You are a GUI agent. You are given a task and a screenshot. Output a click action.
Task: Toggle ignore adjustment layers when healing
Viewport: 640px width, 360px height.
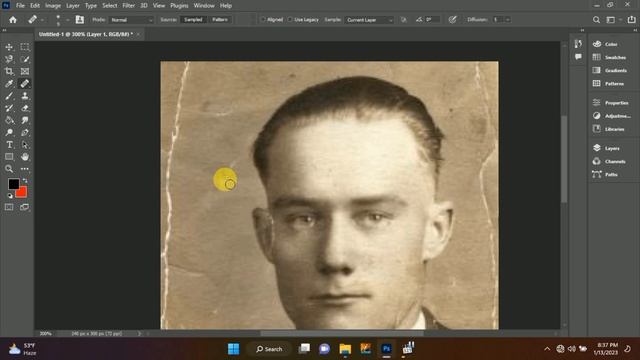click(404, 20)
